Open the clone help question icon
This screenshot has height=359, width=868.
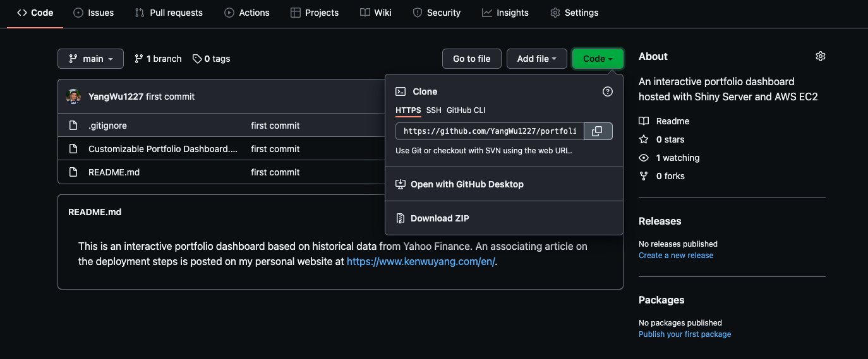pyautogui.click(x=608, y=91)
